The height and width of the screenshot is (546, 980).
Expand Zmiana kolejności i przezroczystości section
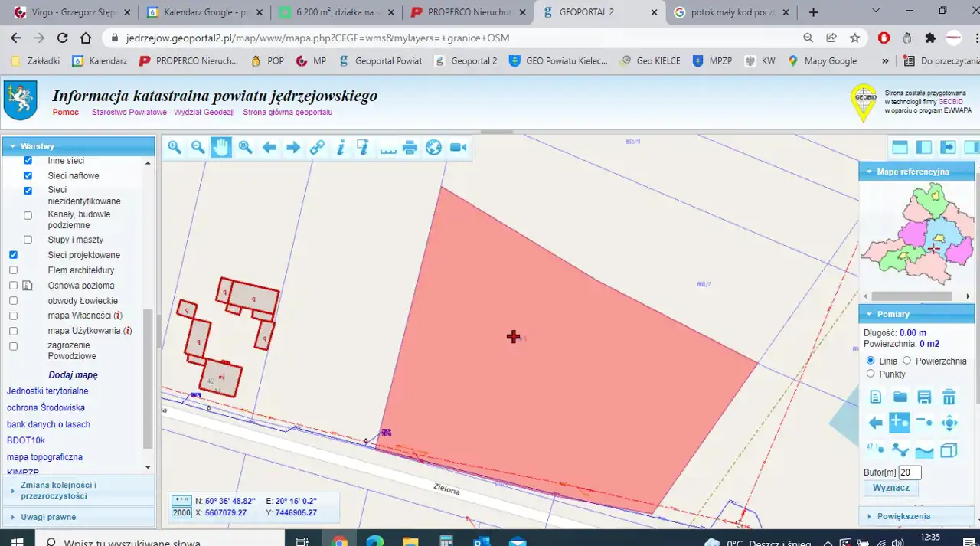(x=58, y=490)
